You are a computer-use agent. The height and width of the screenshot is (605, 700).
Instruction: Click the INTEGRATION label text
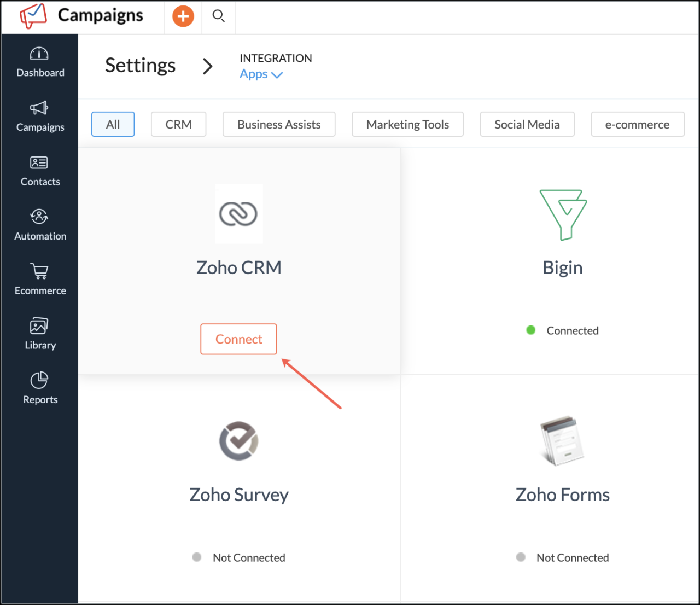tap(276, 58)
